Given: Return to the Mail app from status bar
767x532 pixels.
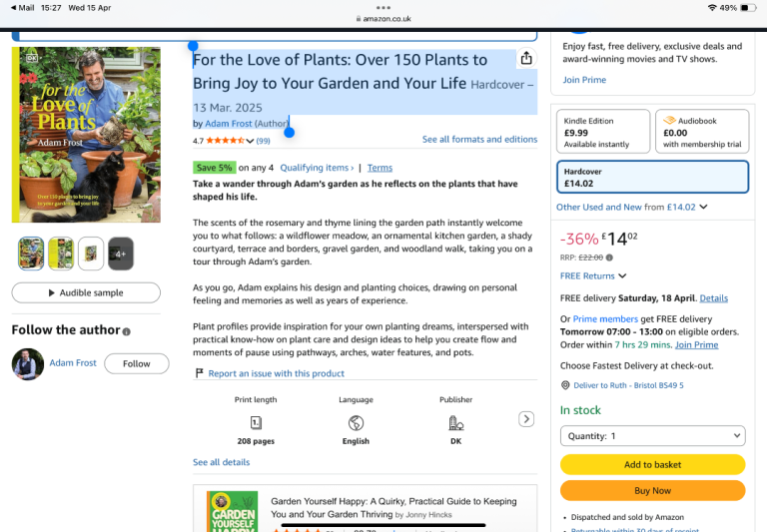Looking at the screenshot, I should [x=22, y=8].
